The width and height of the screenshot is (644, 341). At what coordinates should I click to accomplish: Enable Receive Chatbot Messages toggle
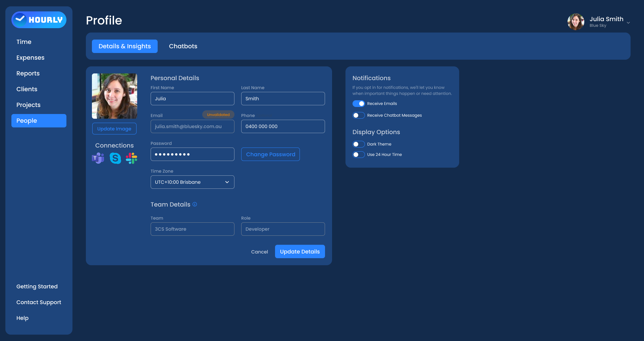(358, 115)
